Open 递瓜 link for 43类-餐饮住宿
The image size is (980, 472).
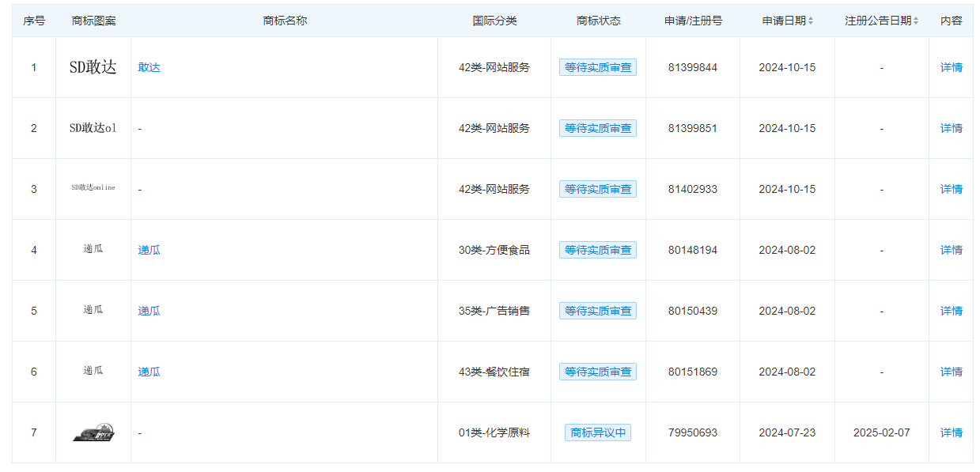pyautogui.click(x=149, y=372)
